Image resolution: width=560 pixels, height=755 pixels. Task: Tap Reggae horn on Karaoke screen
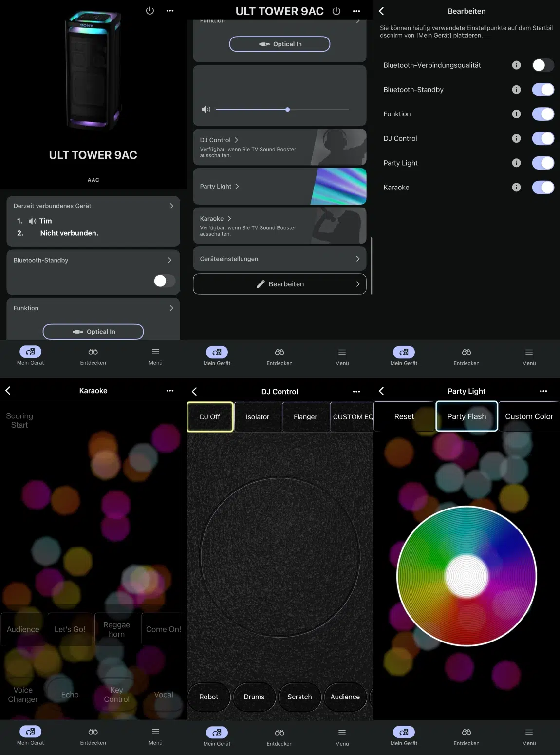point(116,629)
